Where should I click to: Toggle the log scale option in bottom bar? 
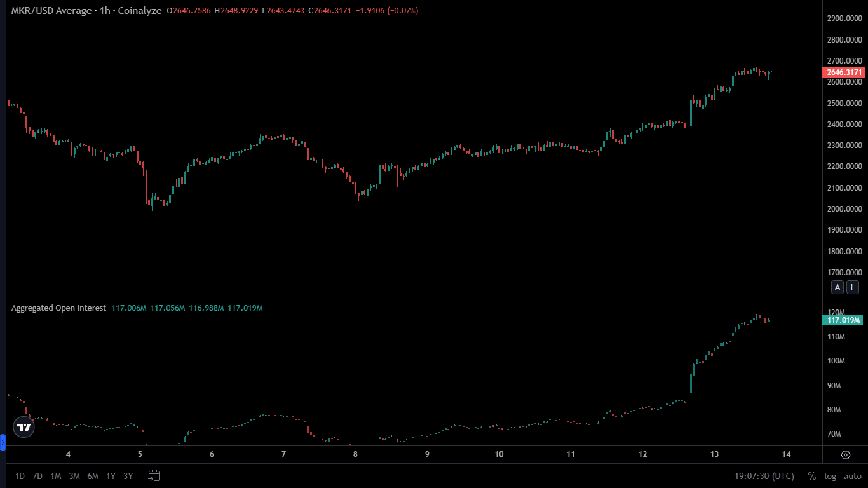point(830,476)
